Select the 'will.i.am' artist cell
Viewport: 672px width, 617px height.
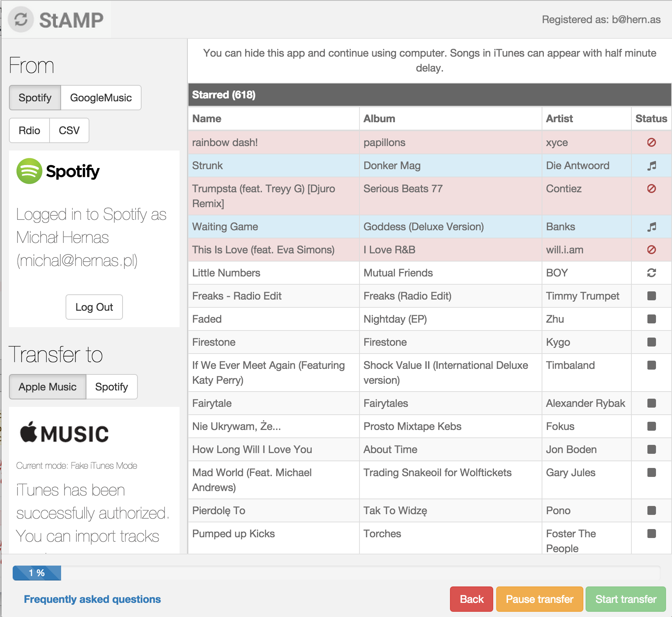click(587, 250)
